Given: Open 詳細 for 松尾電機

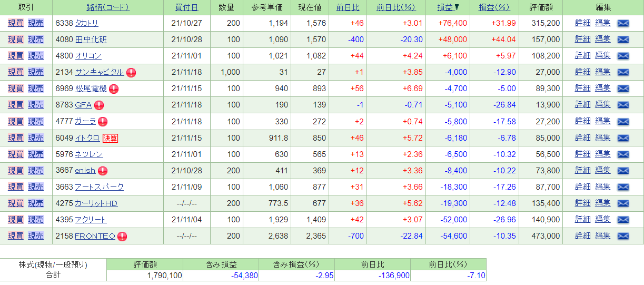Looking at the screenshot, I should 583,89.
